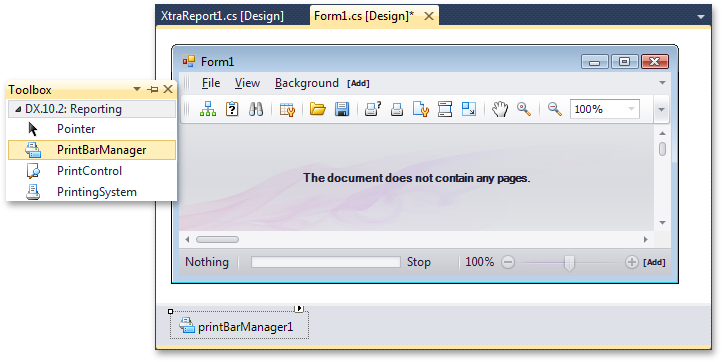Click the horizontal scrollbar thumb
This screenshot has width=722, height=362.
(217, 239)
